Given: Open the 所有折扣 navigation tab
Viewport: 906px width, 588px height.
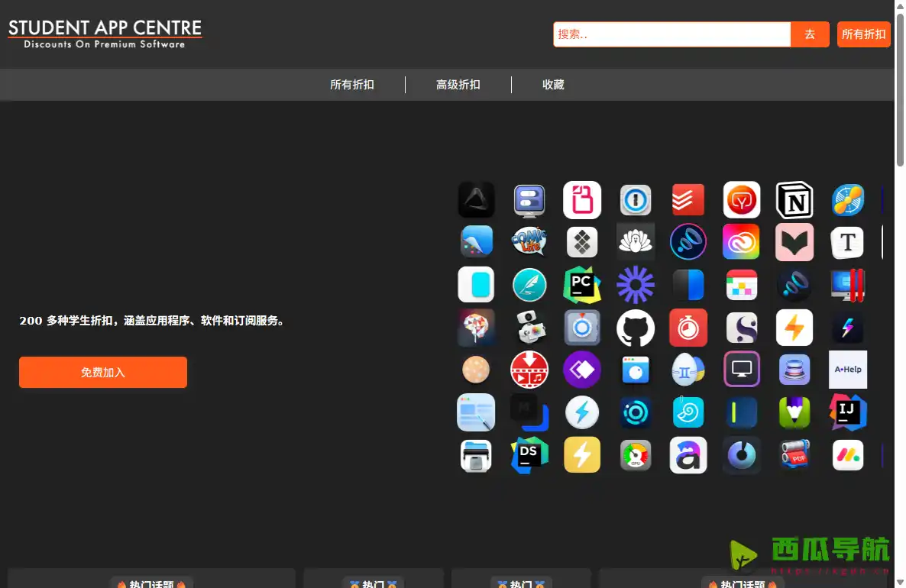Looking at the screenshot, I should (x=352, y=85).
